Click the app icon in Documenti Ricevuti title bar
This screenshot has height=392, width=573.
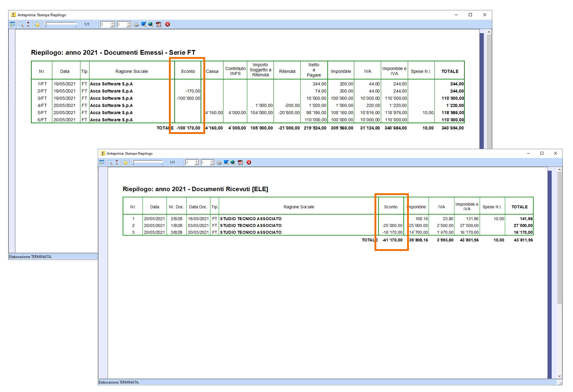[x=103, y=153]
